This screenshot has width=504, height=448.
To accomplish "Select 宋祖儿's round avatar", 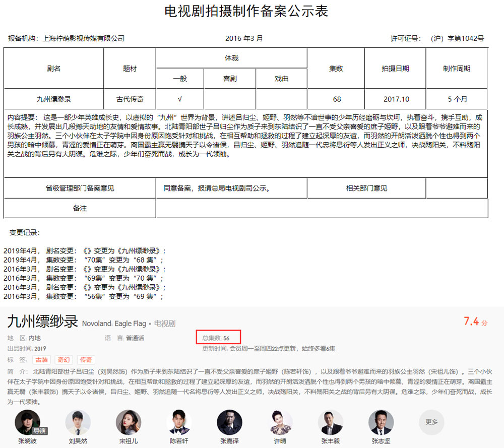I will tap(129, 422).
